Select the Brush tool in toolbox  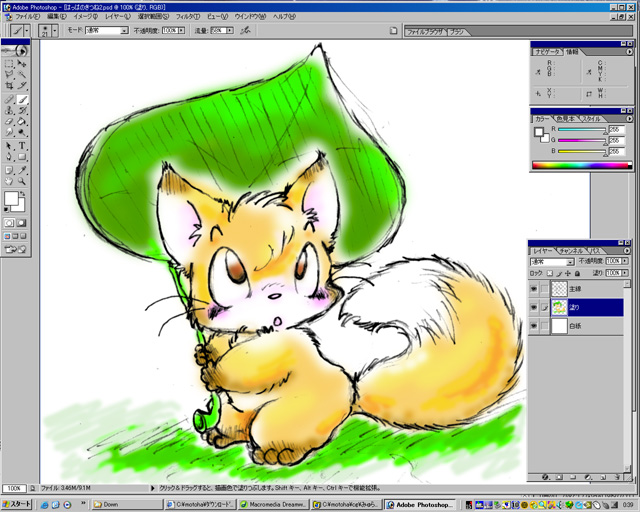[x=22, y=99]
